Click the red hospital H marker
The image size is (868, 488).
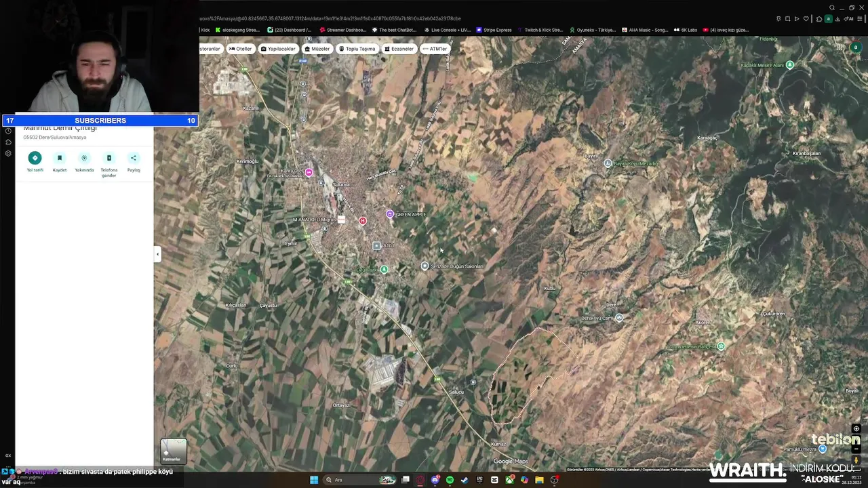pyautogui.click(x=363, y=221)
